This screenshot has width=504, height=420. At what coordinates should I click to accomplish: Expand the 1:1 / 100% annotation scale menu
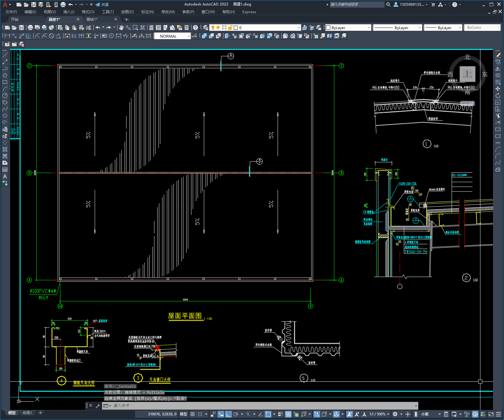[x=379, y=414]
